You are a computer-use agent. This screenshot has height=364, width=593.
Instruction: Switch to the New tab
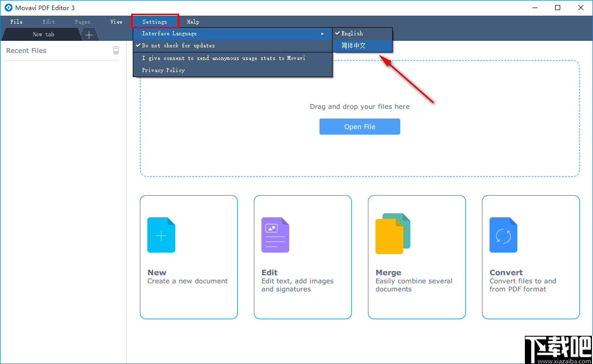[x=43, y=34]
